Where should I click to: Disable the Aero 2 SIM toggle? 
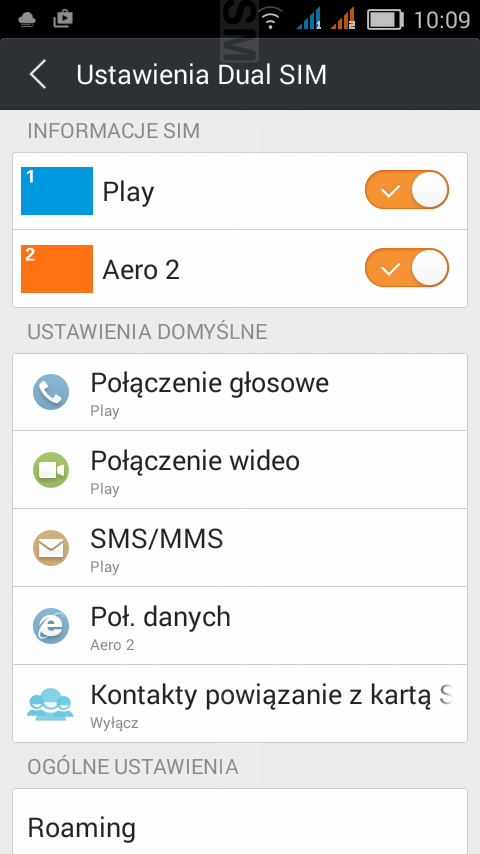406,267
